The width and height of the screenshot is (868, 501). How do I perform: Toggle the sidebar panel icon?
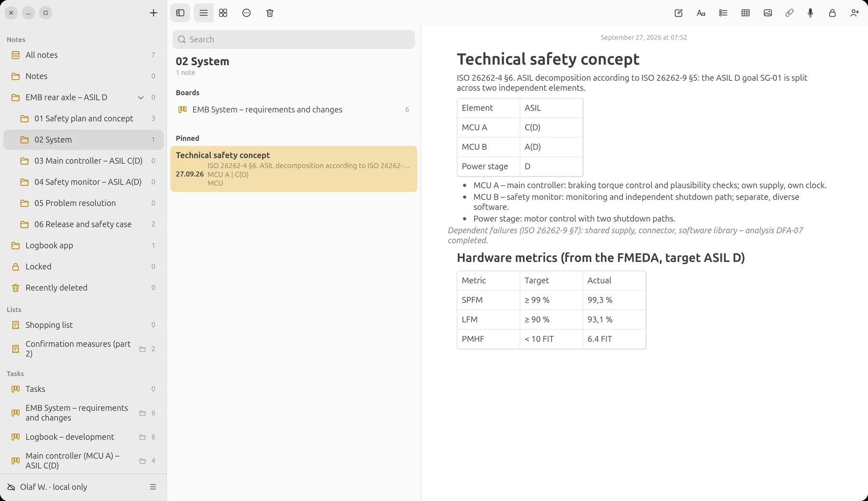click(x=180, y=13)
